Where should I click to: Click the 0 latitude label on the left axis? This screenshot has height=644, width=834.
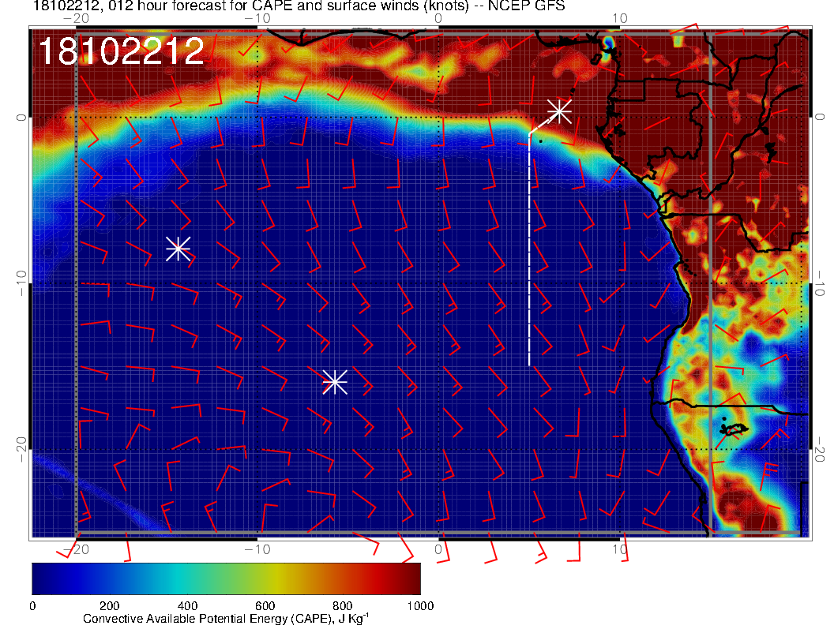[x=23, y=117]
